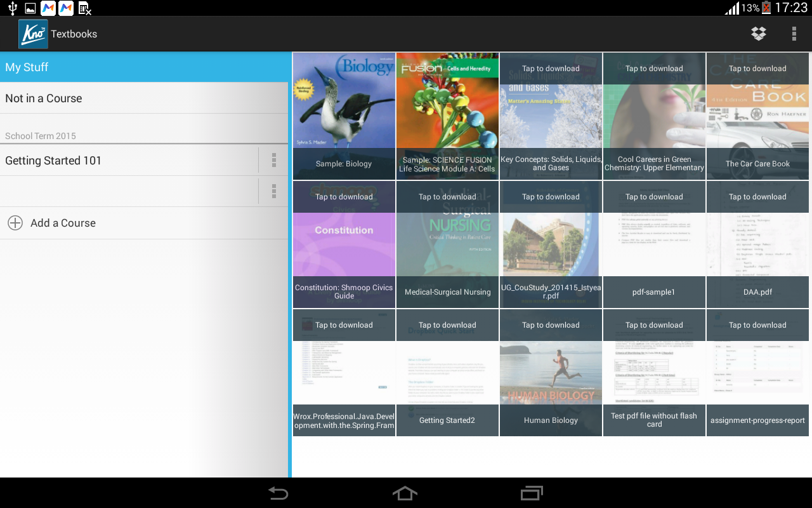Tap the 17:23 clock in the status bar
The height and width of the screenshot is (508, 812).
click(x=791, y=8)
